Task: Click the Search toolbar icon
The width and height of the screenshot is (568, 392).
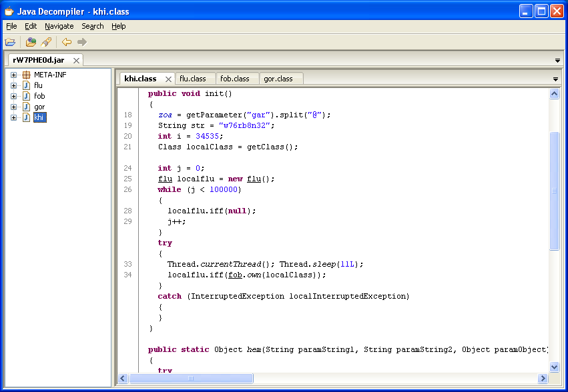Action: coord(46,42)
